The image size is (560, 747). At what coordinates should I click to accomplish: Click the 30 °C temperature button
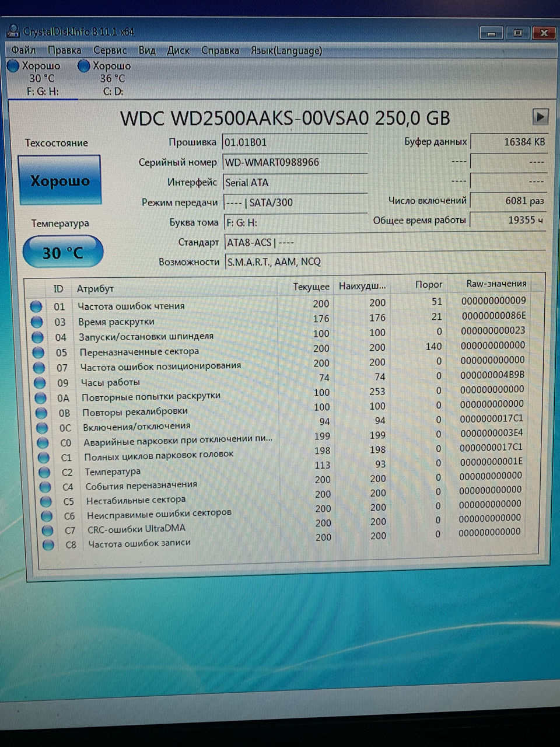62,252
